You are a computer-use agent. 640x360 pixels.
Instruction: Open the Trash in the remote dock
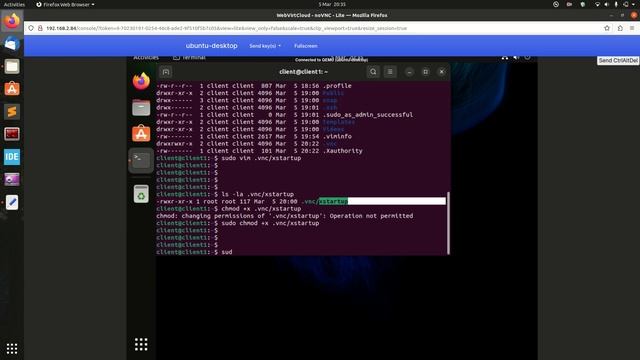141,193
